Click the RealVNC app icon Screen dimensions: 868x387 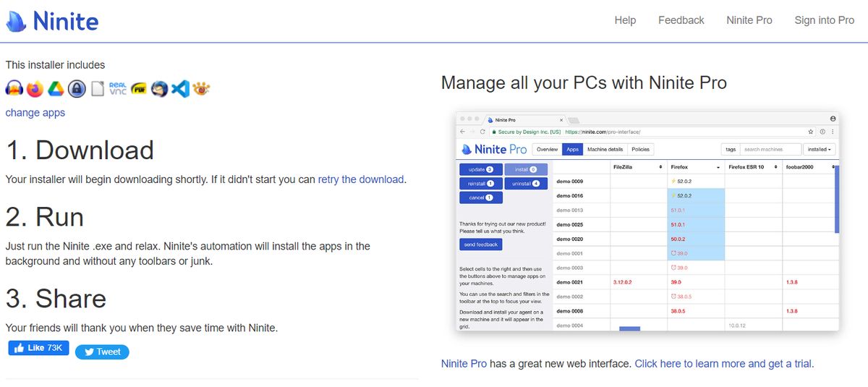(x=118, y=89)
